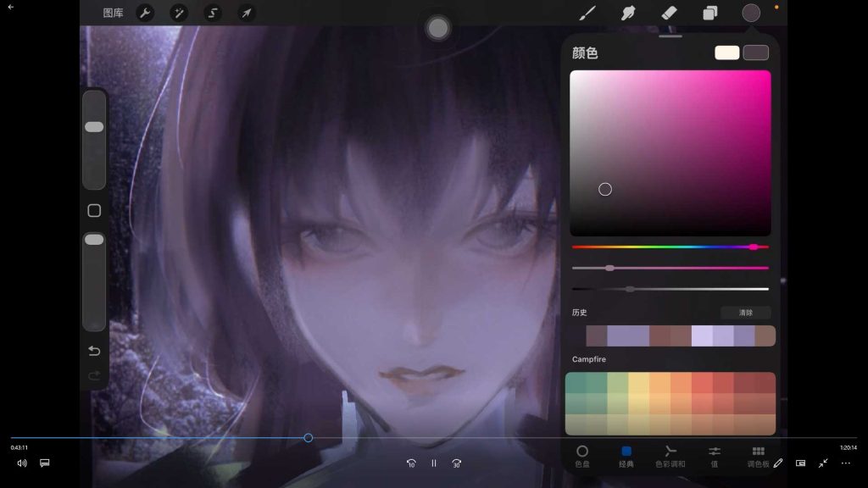
Task: Undo the last stroke
Action: coord(94,351)
